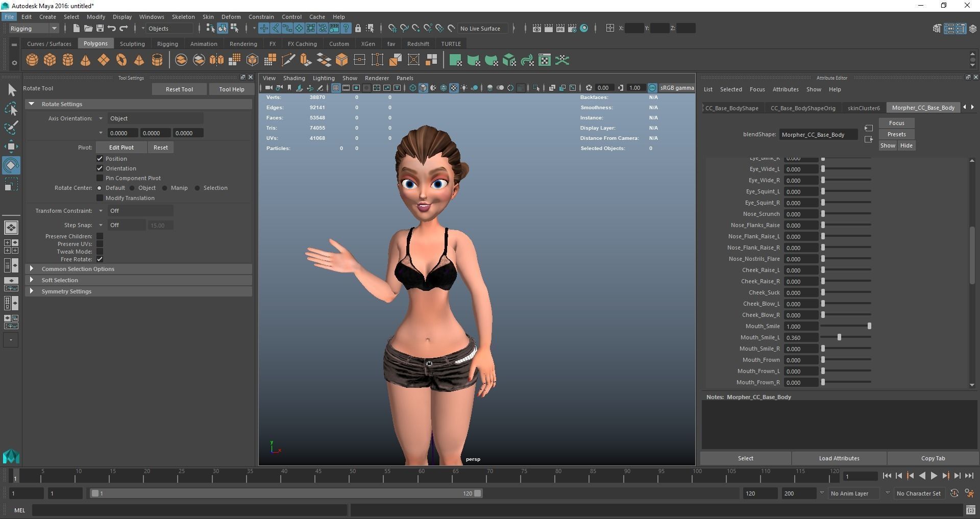Select the arrow Select tool in toolbox
Image resolution: width=980 pixels, height=519 pixels.
click(11, 90)
